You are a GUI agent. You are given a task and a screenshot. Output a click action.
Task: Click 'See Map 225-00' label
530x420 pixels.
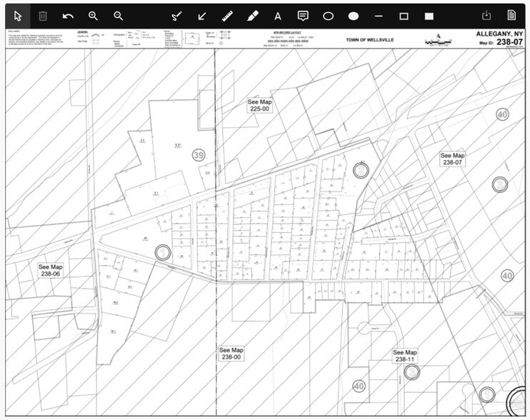[x=259, y=106]
